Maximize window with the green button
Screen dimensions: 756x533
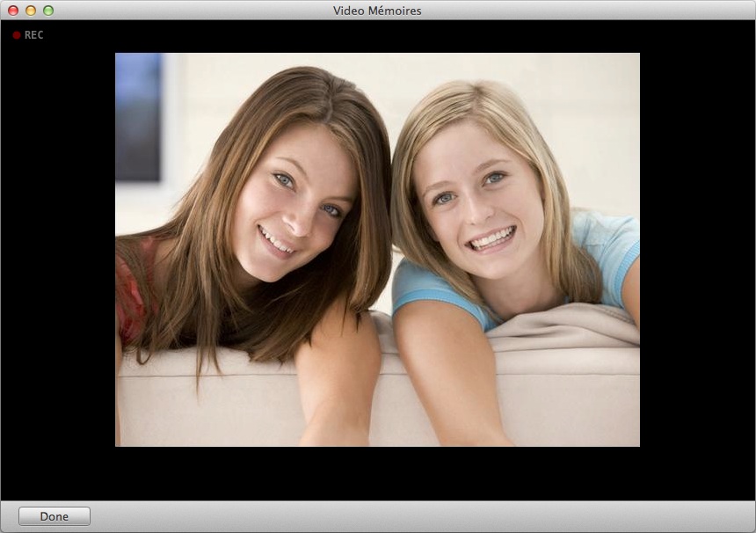tap(48, 11)
